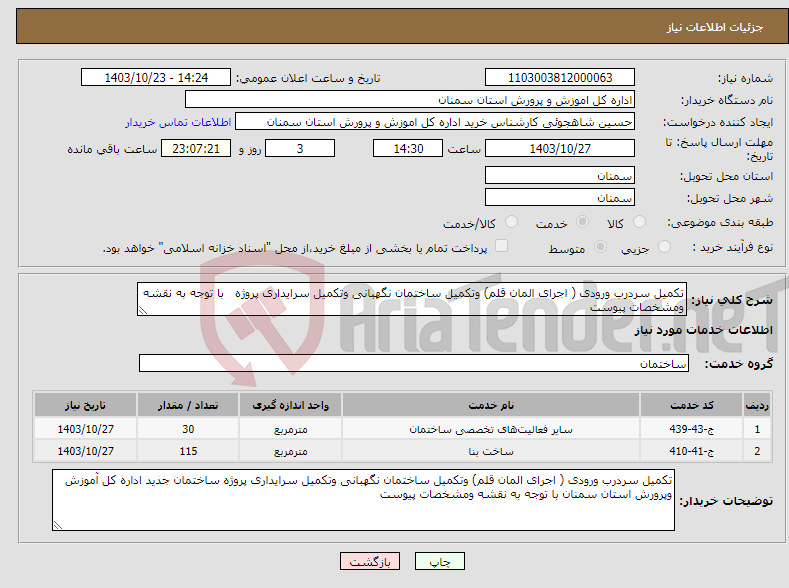Viewport: 789px width, 588px height.
Task: Click the response deadline date 1403/10/27 field
Action: click(560, 148)
